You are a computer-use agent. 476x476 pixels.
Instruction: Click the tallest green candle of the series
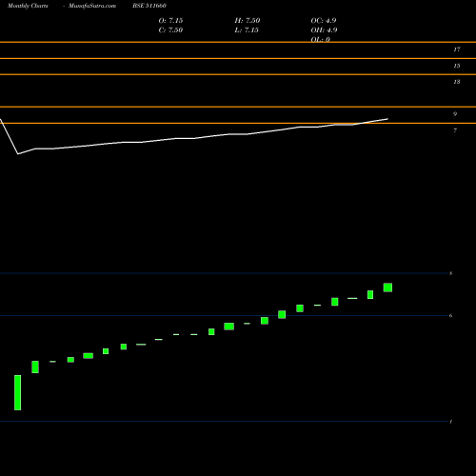[18, 392]
